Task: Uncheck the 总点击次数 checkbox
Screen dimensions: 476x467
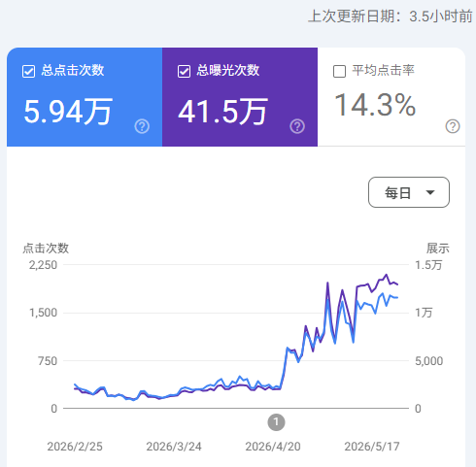Action: 28,71
